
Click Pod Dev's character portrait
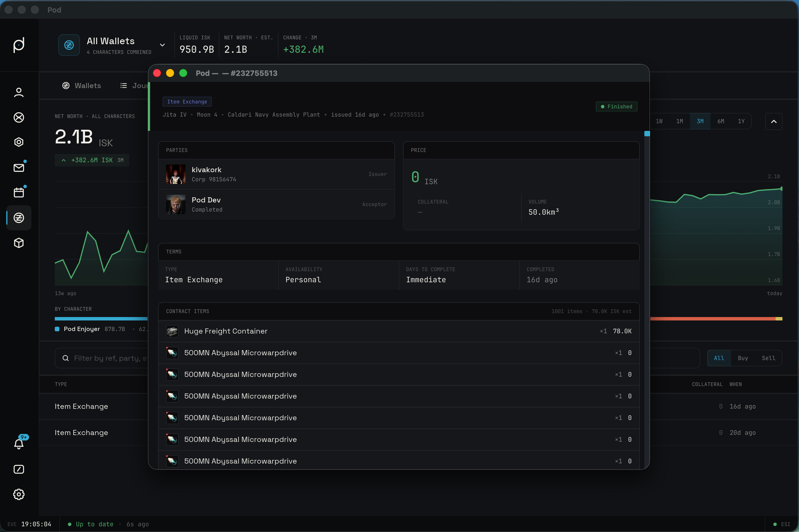175,204
